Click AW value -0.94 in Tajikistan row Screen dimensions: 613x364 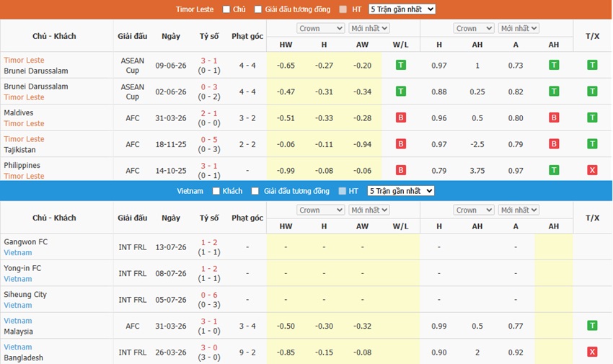click(x=363, y=144)
